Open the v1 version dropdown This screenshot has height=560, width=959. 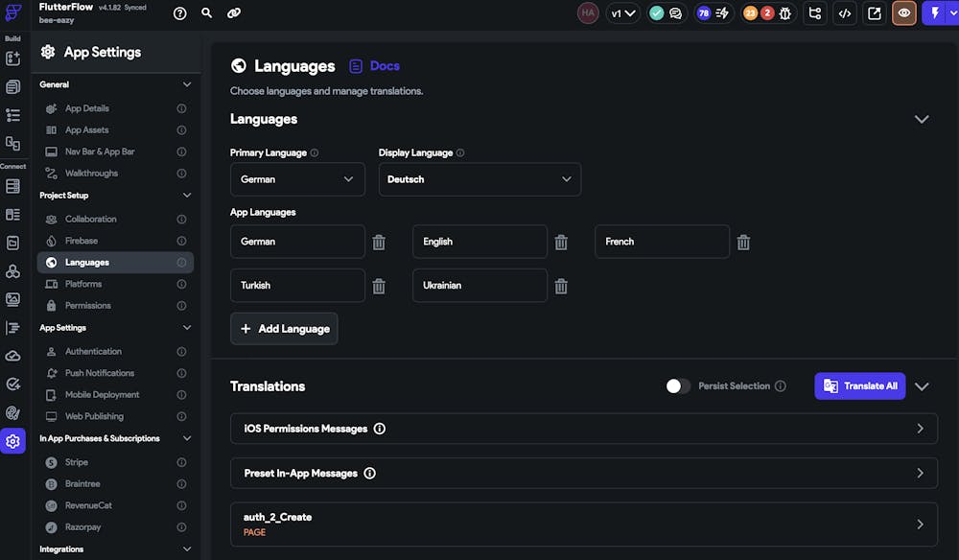(623, 13)
